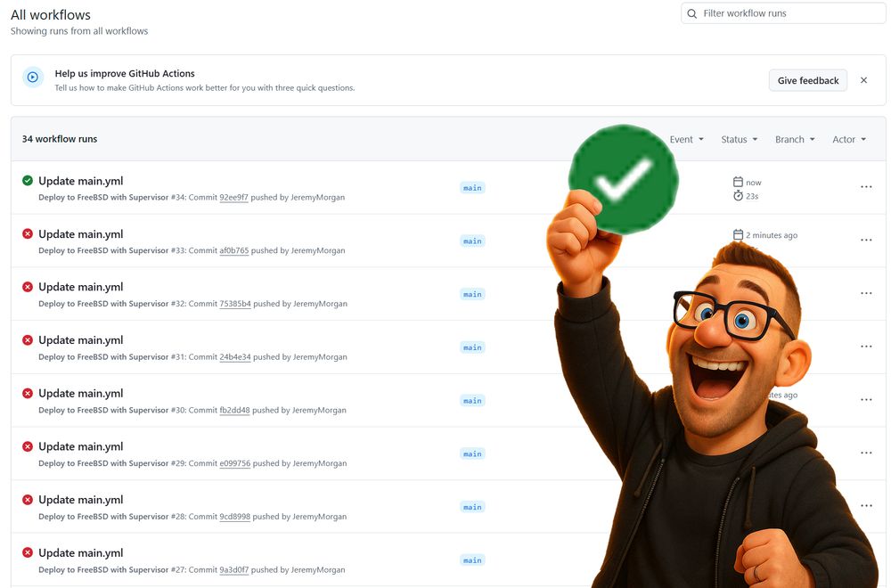This screenshot has width=891, height=588.
Task: Click the "All workflows" heading
Action: (51, 15)
